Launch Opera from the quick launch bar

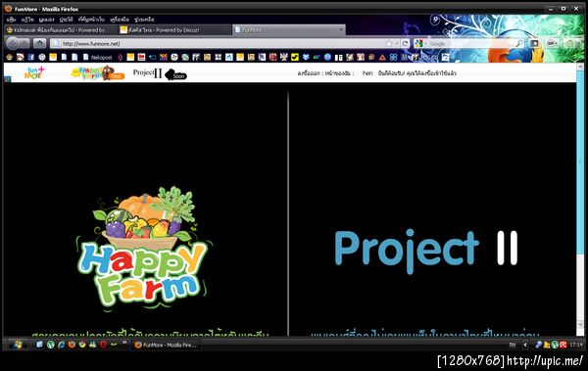(103, 345)
